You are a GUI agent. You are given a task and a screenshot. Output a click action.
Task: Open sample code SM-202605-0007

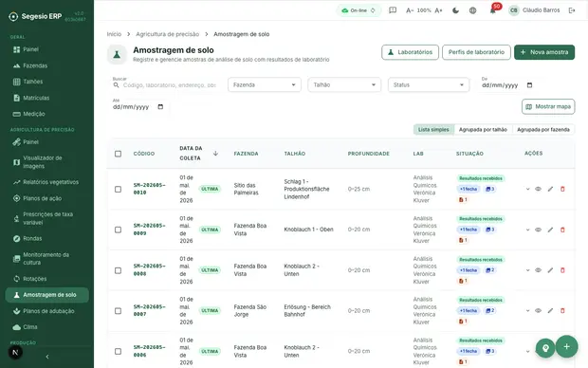point(149,310)
